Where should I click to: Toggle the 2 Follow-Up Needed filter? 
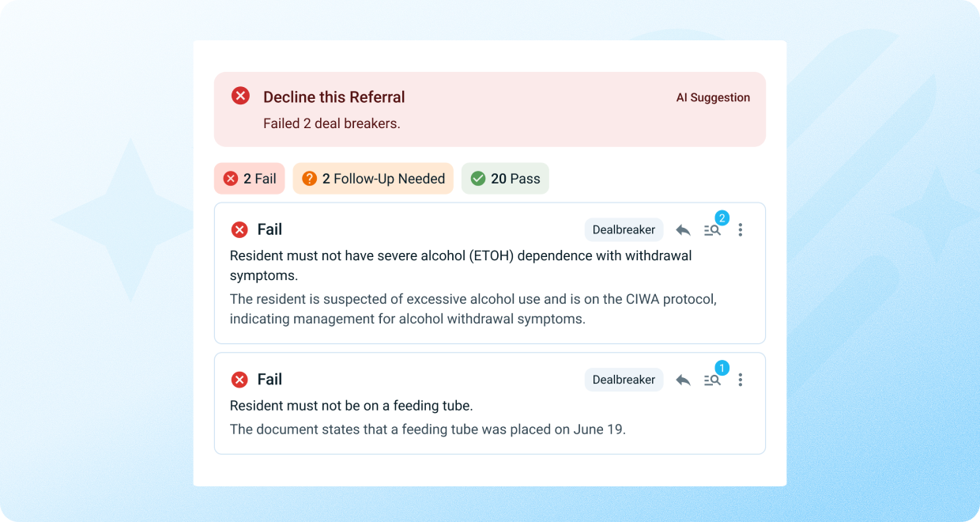coord(373,179)
